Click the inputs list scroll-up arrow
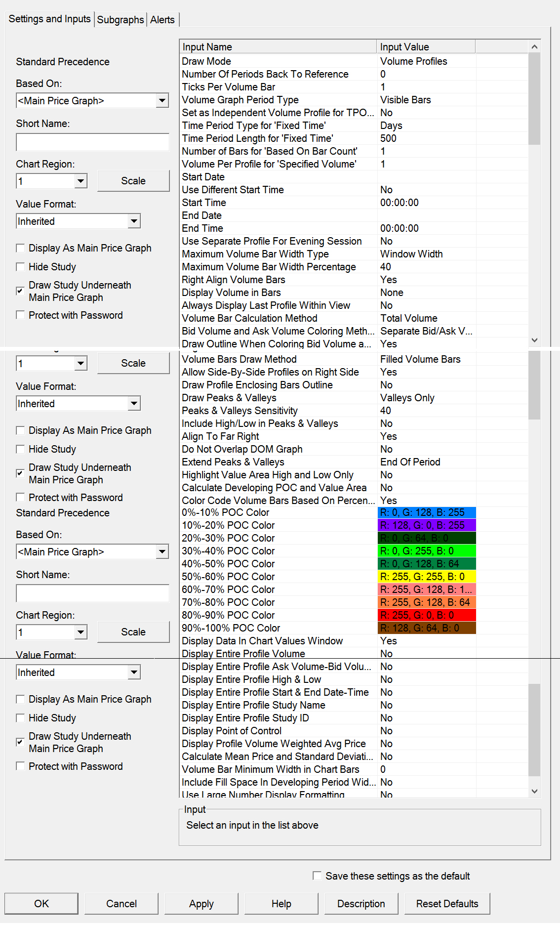 coord(534,47)
